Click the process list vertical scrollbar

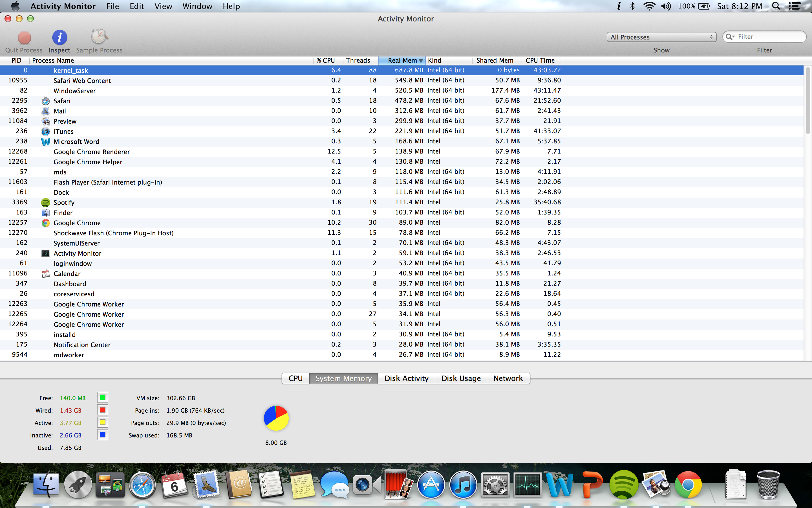click(808, 101)
